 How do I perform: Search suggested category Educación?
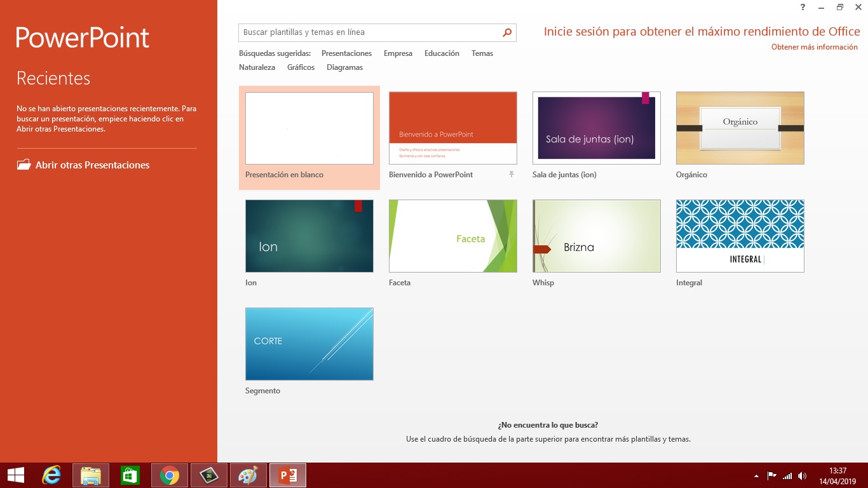442,53
